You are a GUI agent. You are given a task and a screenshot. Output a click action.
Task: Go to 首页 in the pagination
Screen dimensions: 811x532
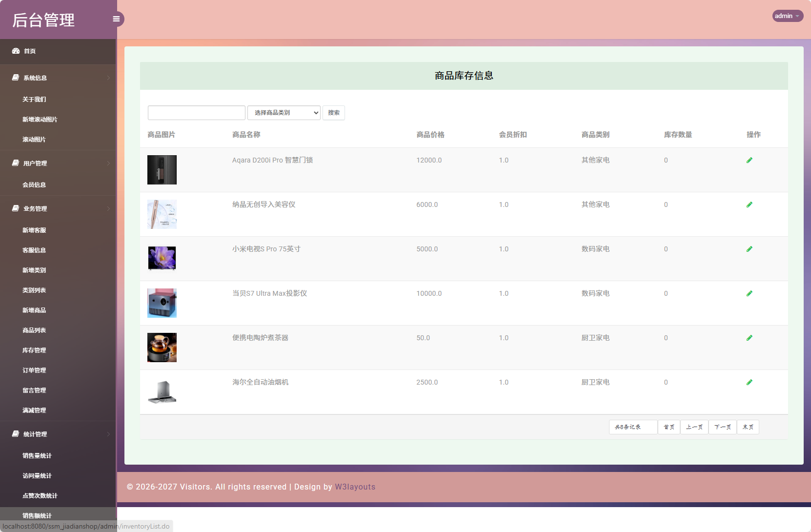point(669,427)
